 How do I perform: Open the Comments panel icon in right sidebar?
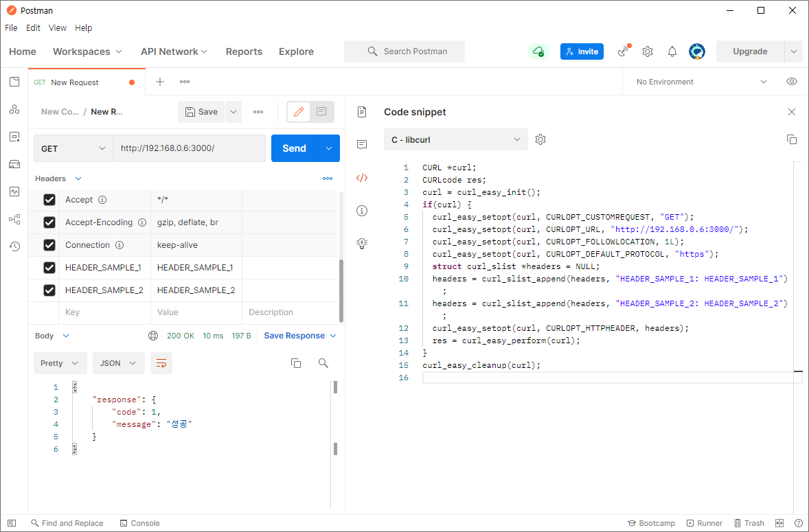point(362,144)
